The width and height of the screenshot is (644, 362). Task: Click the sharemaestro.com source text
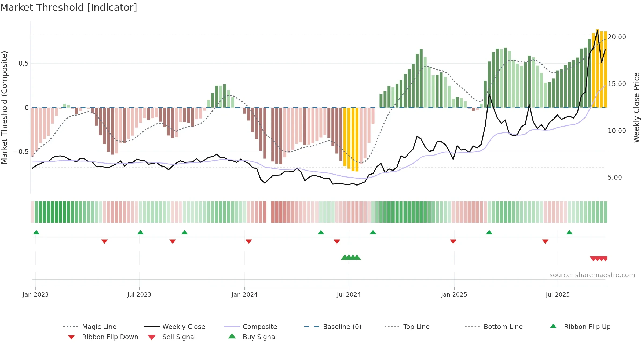pos(592,275)
